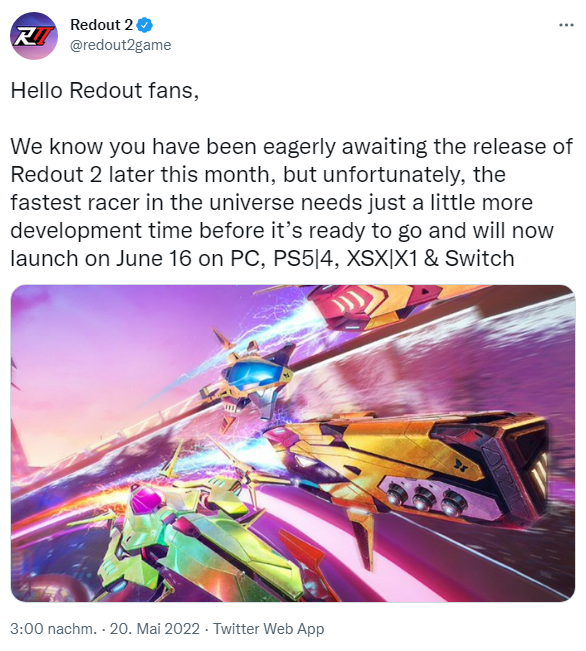Click the 3:00 nachm. timestamp
The height and width of the screenshot is (651, 586).
(x=53, y=629)
